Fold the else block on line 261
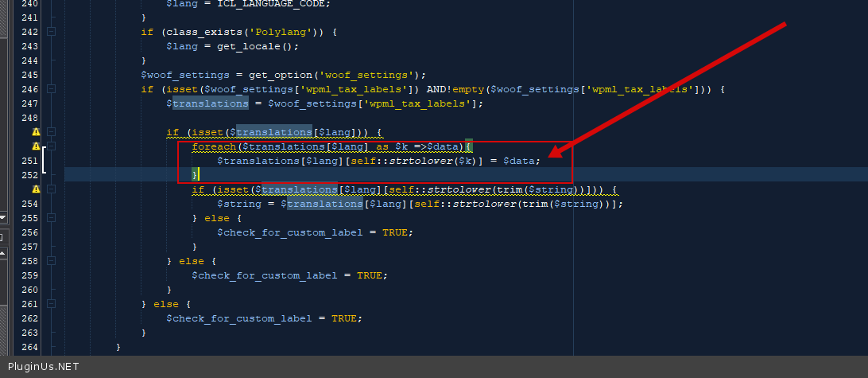Image resolution: width=868 pixels, height=378 pixels. (51, 304)
